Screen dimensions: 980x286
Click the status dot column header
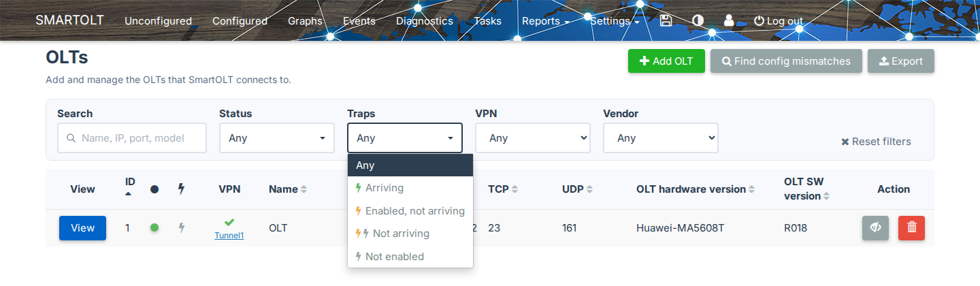pos(154,189)
